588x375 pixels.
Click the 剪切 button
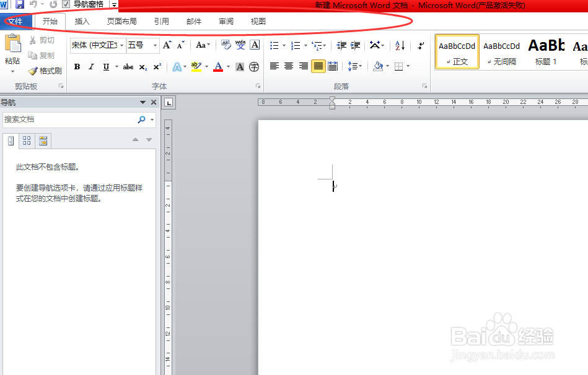pyautogui.click(x=42, y=40)
